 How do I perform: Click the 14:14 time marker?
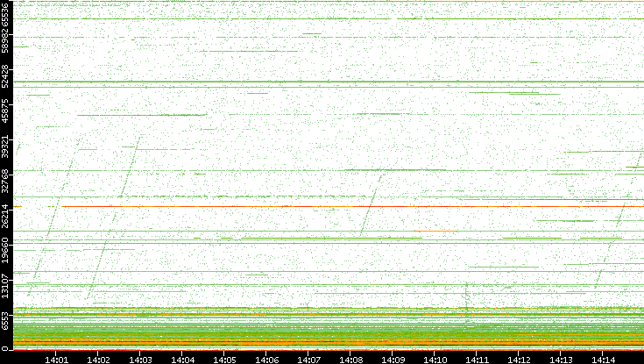click(x=603, y=359)
